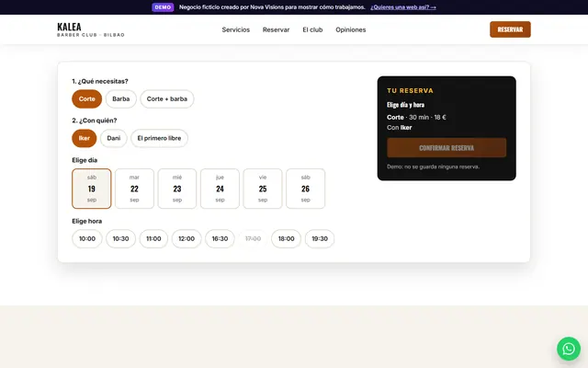Select the Barba service option
The width and height of the screenshot is (588, 368).
[120, 98]
